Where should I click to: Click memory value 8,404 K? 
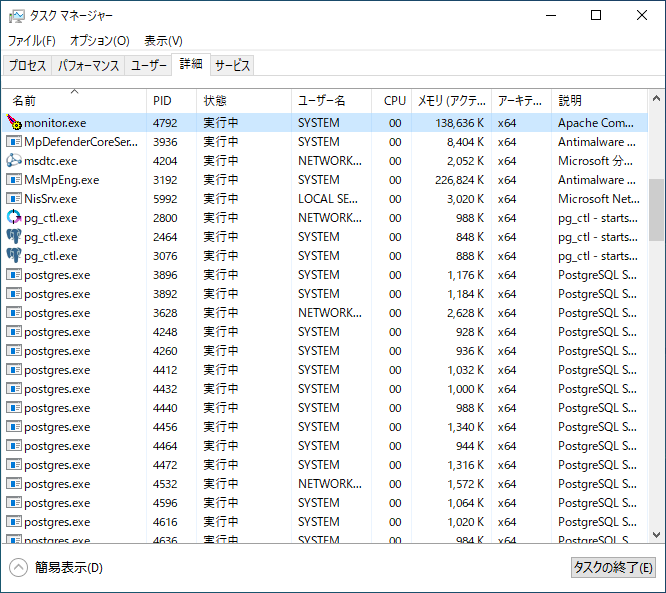(x=465, y=142)
